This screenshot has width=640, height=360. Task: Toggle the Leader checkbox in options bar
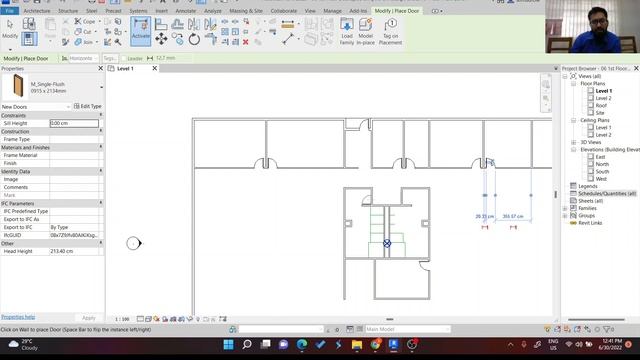[x=124, y=58]
